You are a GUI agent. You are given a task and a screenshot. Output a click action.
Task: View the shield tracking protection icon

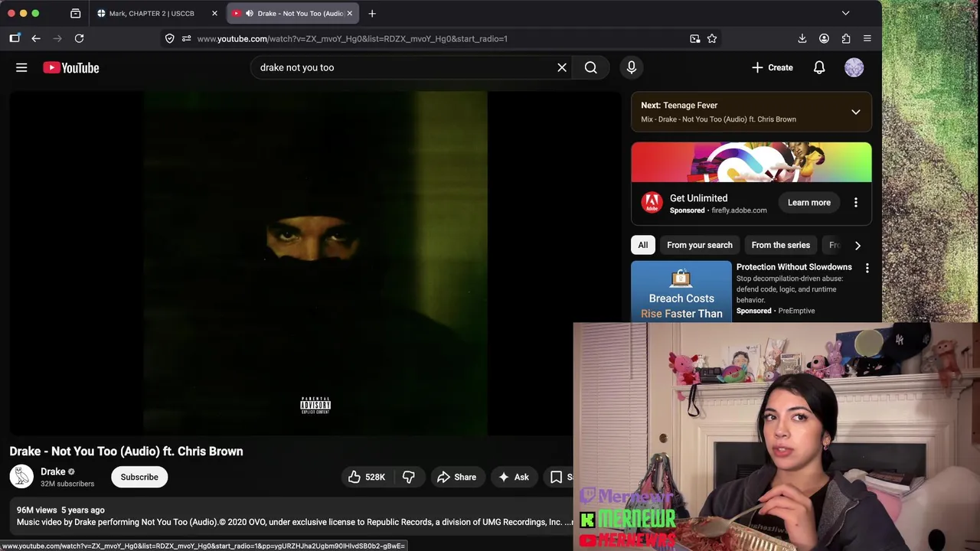tap(170, 38)
